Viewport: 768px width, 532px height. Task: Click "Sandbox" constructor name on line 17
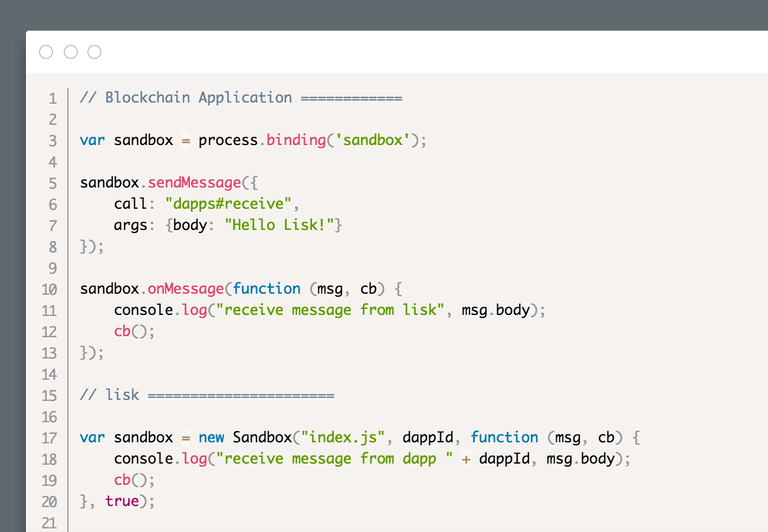click(x=262, y=437)
